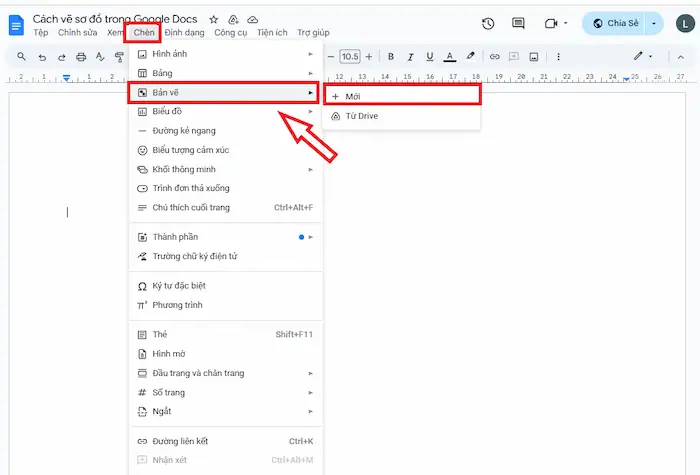Choose Hình mờ watermark
Image resolution: width=700 pixels, height=475 pixels.
coord(225,354)
